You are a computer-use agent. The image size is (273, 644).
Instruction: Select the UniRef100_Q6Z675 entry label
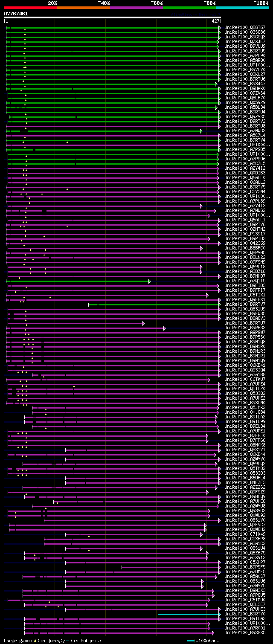[x=245, y=553]
